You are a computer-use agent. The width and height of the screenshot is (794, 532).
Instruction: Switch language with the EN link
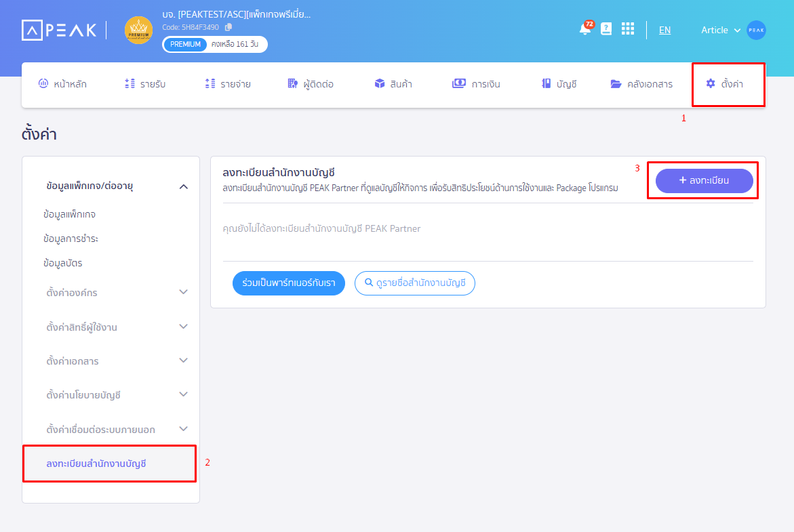[664, 30]
